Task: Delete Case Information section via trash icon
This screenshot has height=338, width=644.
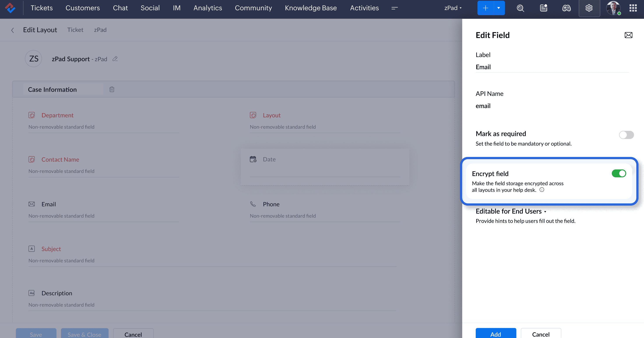Action: [112, 89]
